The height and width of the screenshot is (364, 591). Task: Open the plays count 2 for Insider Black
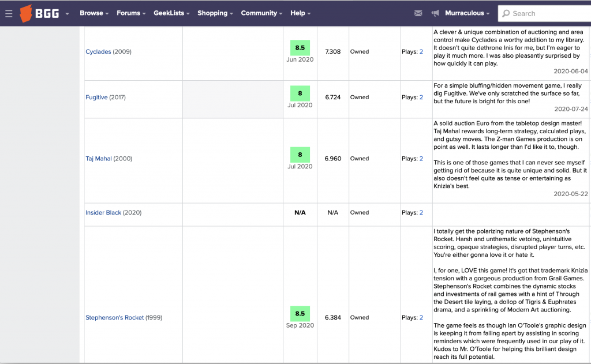coord(421,212)
